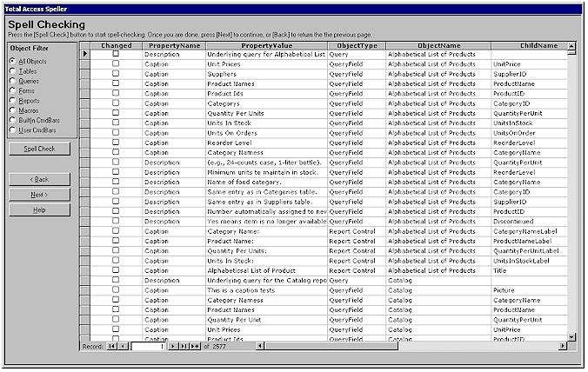Viewport: 588px width, 372px height.
Task: Select the Queries radio button
Action: pos(12,82)
